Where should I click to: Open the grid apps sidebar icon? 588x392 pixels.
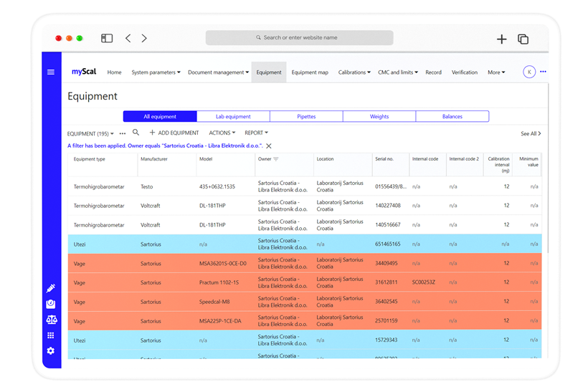point(51,335)
